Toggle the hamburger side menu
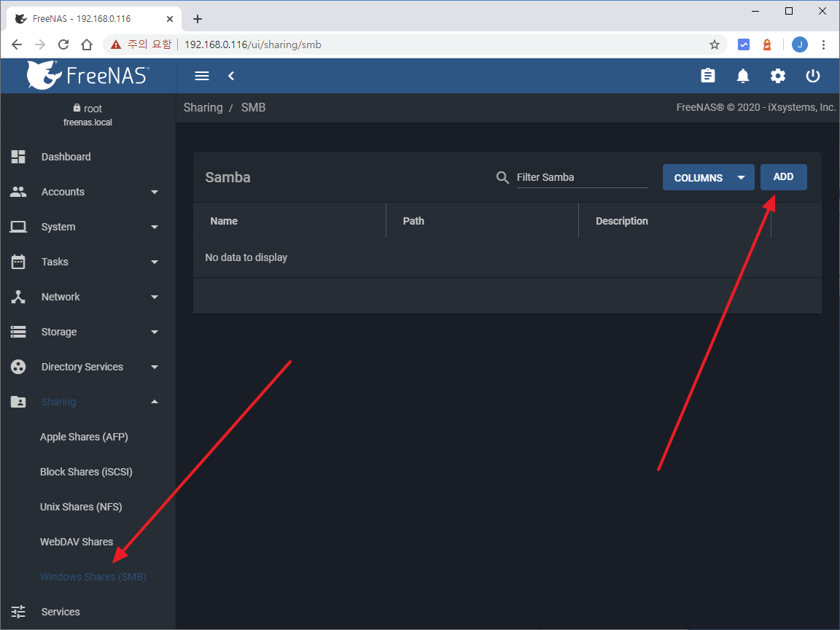The height and width of the screenshot is (630, 840). point(202,76)
